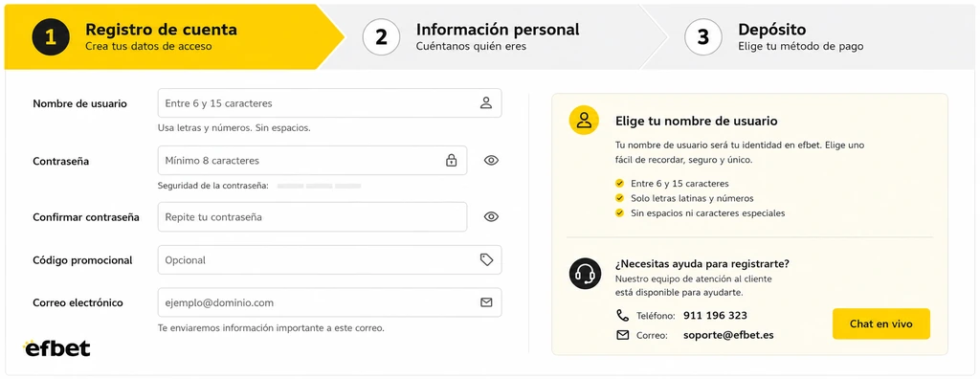Click the 'Elige tu nombre de usuario' heading
The width and height of the screenshot is (980, 379).
tap(697, 121)
